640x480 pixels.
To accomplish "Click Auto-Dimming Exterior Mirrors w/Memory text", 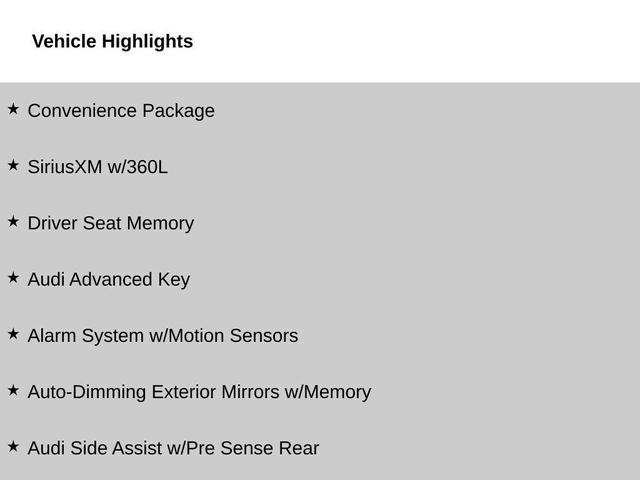I will point(199,392).
